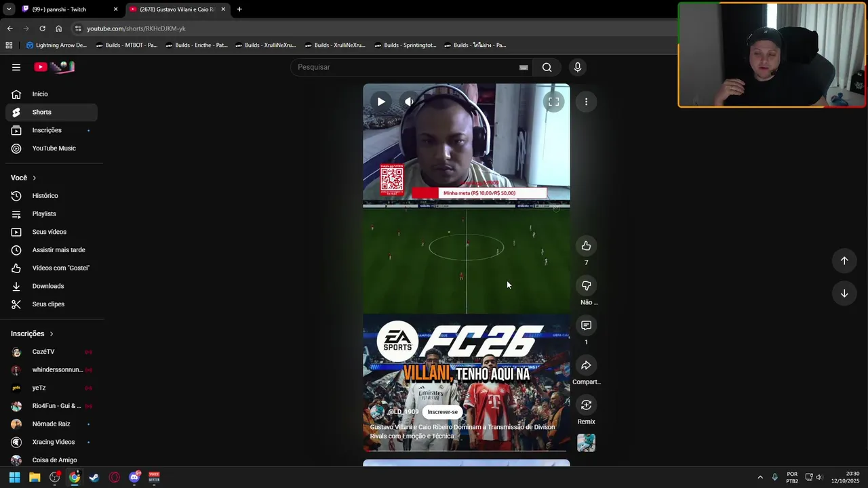
Task: Open Windows Start menu
Action: (x=15, y=477)
